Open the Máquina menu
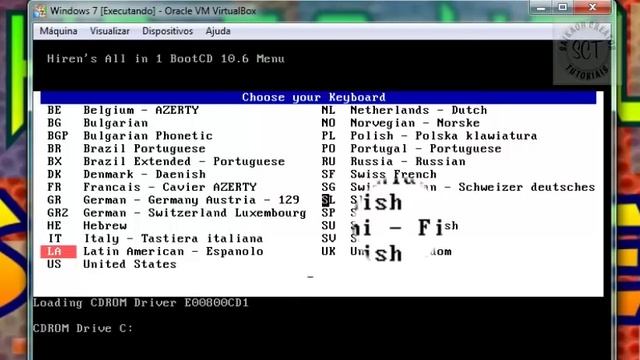The image size is (640, 360). [x=58, y=31]
